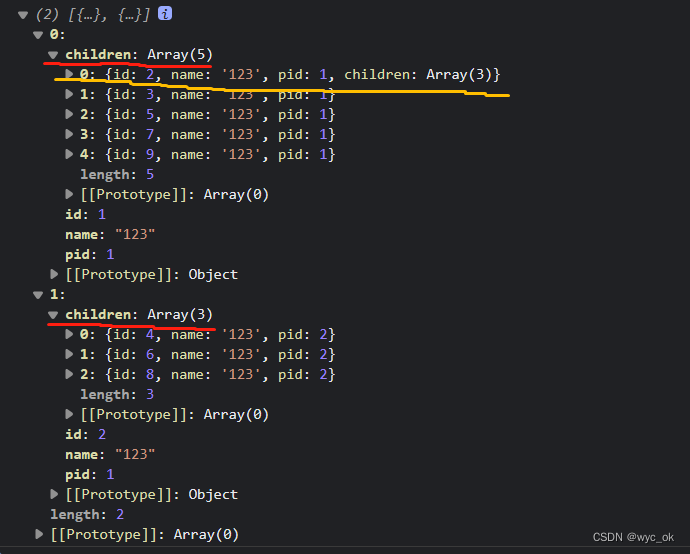Expand the object with id: 8, pid: 2
Image resolution: width=690 pixels, height=554 pixels.
tap(69, 374)
